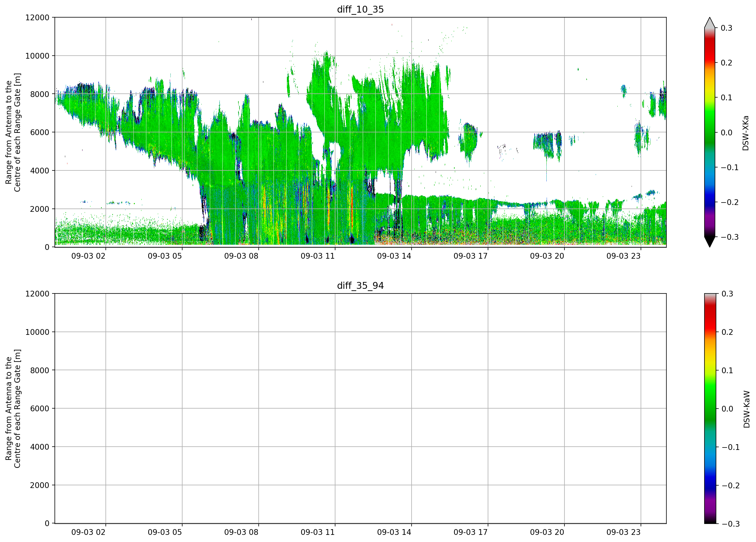Click the 09-03 17 tick on top plot
Screen dimensions: 756x542
470,256
